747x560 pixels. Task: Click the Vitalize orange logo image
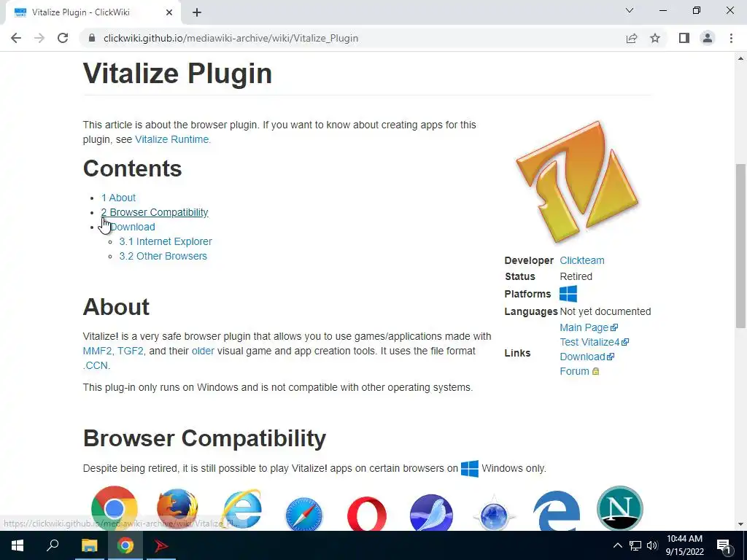578,182
